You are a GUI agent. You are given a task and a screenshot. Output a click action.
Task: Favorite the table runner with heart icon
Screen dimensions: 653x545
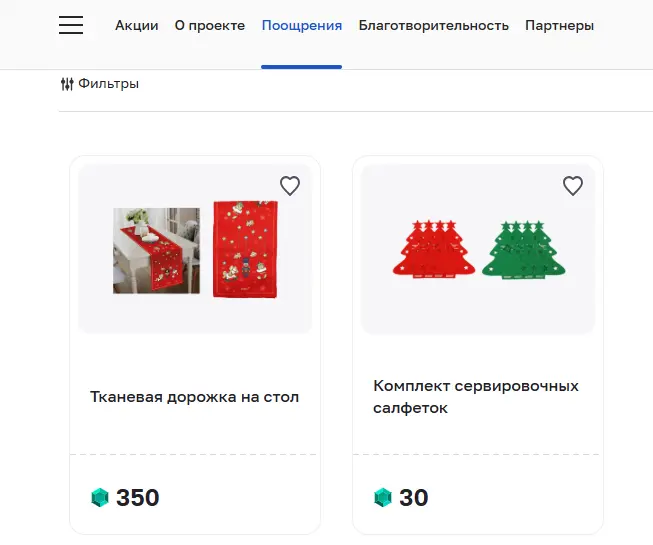tap(290, 186)
